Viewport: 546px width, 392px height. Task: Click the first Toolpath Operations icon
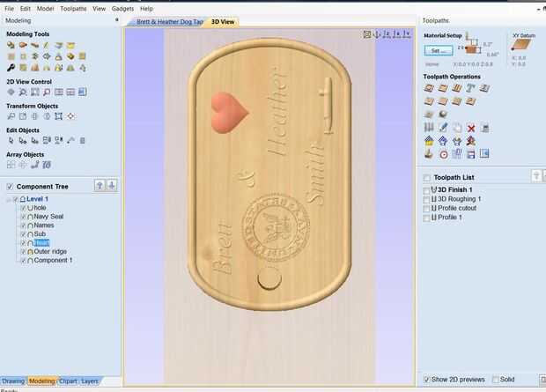click(x=429, y=88)
